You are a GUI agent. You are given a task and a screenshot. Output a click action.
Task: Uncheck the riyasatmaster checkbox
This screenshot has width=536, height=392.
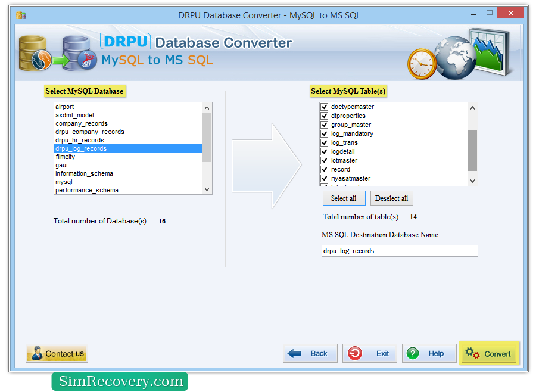(x=324, y=178)
